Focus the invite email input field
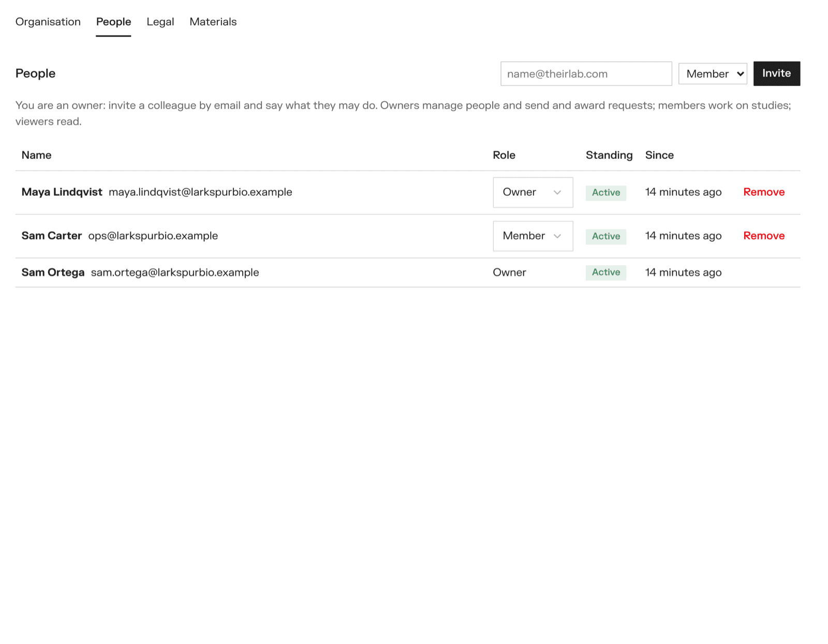Screen dimensions: 828x644 coord(586,74)
